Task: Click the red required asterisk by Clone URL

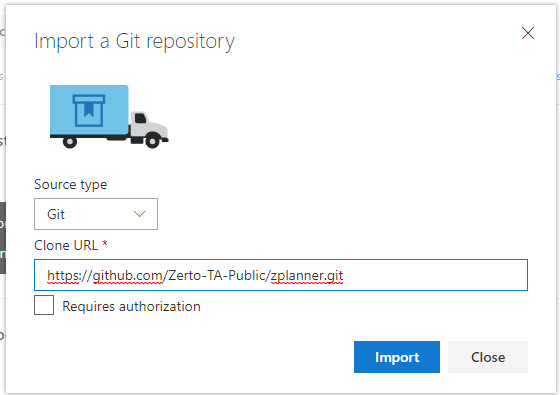Action: pos(105,244)
